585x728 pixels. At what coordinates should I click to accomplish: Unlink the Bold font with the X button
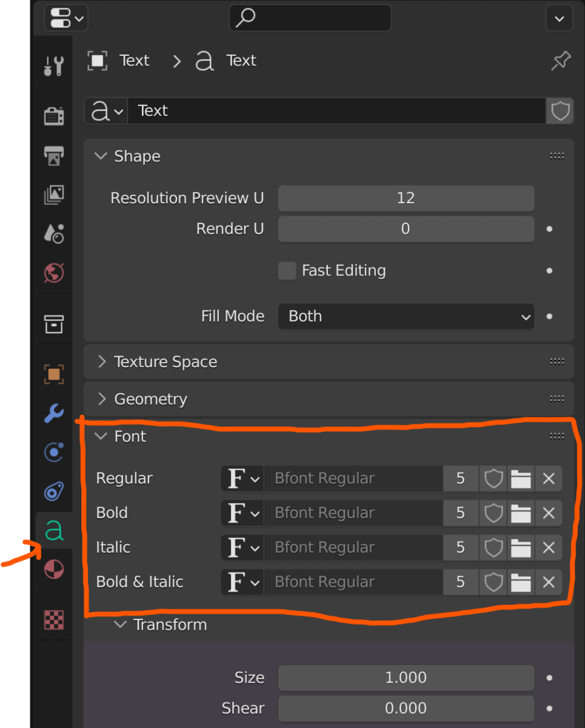[548, 513]
